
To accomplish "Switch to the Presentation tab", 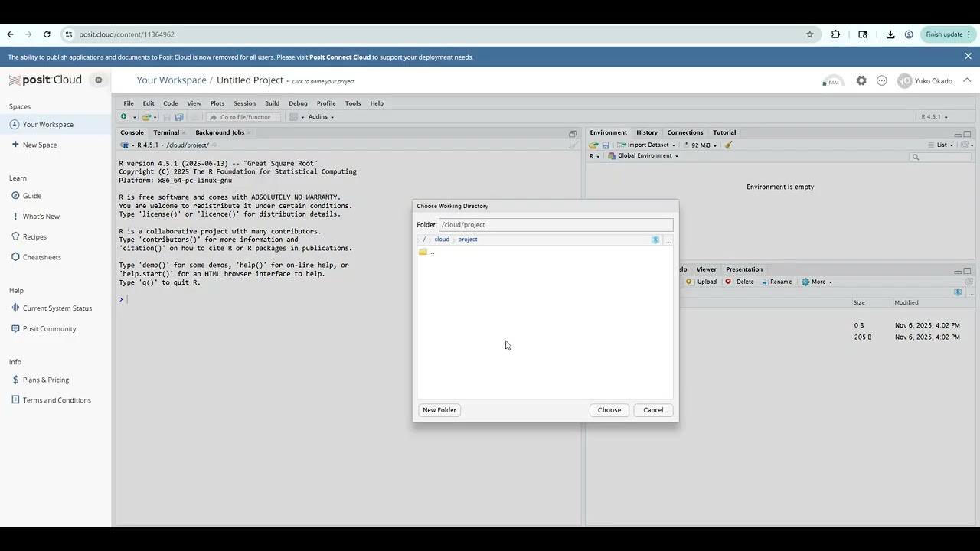I will point(744,269).
